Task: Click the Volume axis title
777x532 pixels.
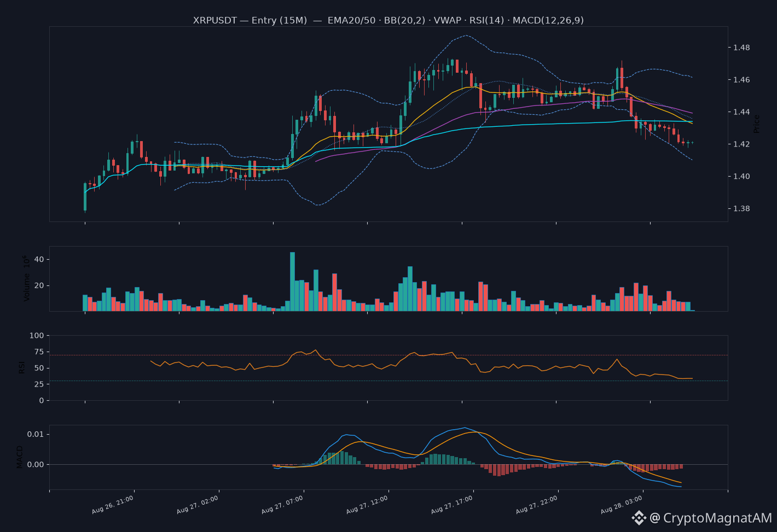Action: coord(26,278)
